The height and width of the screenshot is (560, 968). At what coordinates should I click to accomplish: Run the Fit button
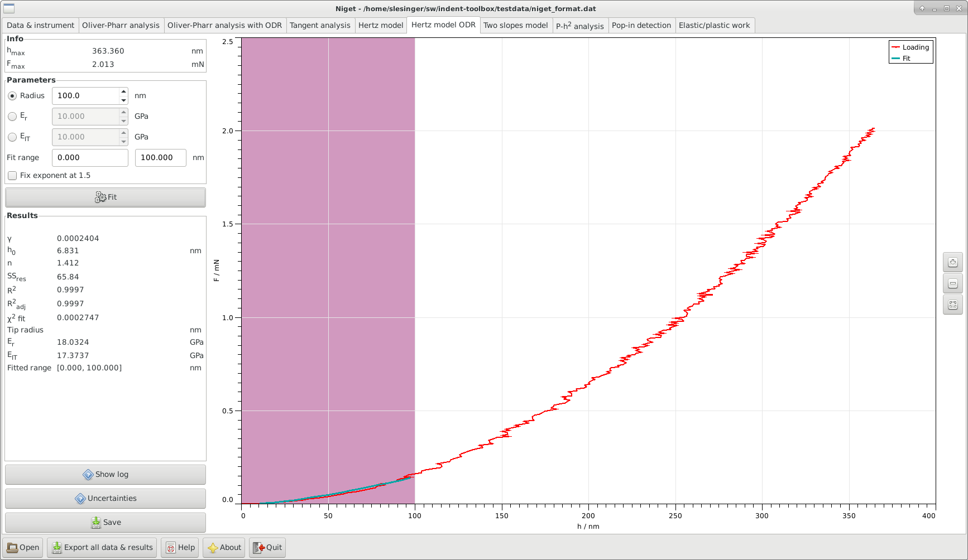106,197
